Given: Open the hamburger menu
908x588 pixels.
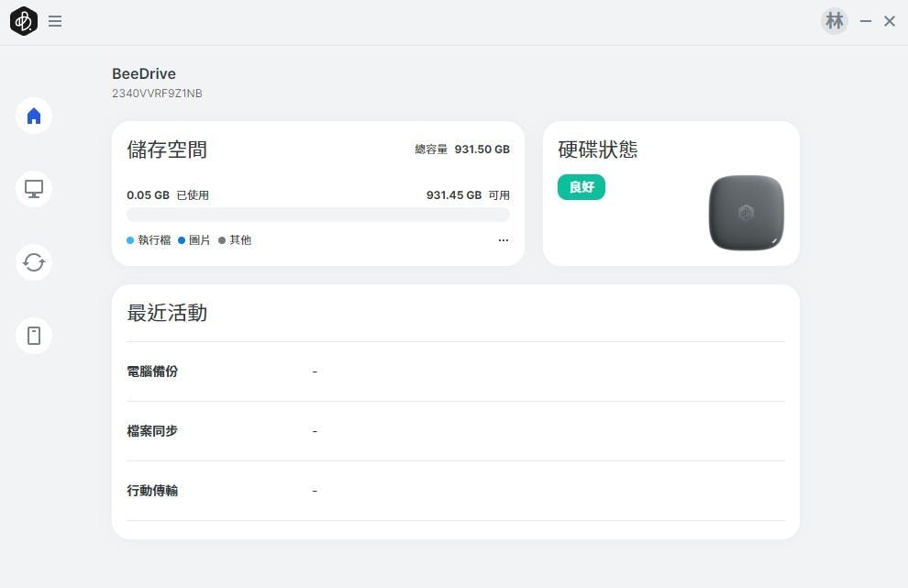Looking at the screenshot, I should coord(55,21).
